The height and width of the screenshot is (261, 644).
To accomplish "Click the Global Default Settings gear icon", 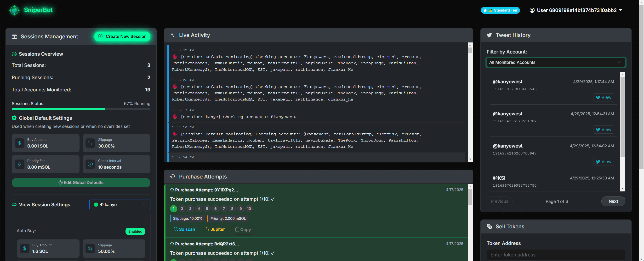I will point(14,118).
